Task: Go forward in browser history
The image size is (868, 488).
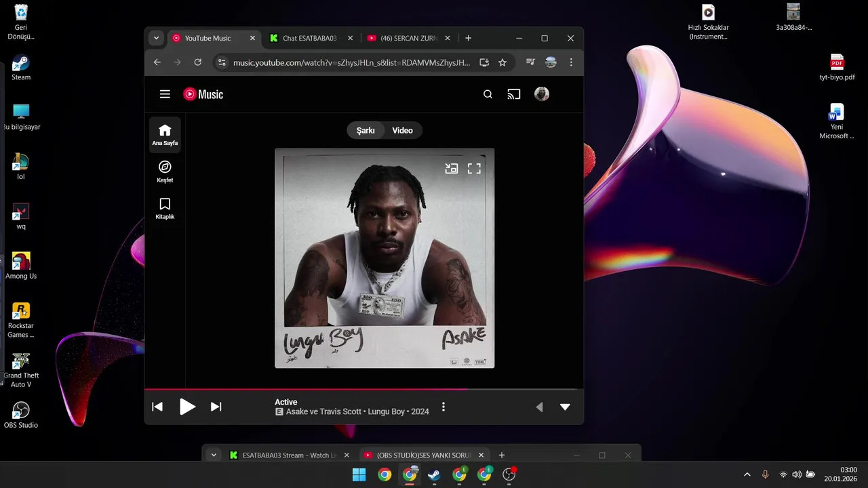Action: [178, 62]
